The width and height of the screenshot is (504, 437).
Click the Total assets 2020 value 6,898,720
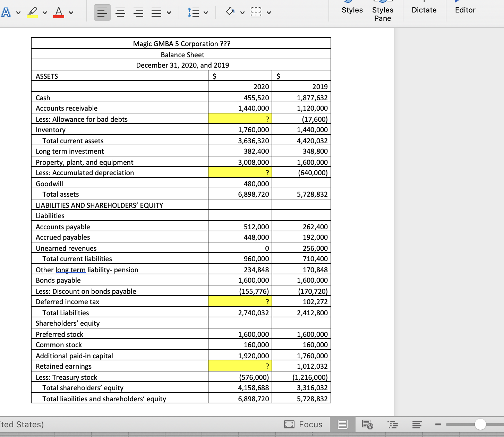(x=254, y=194)
